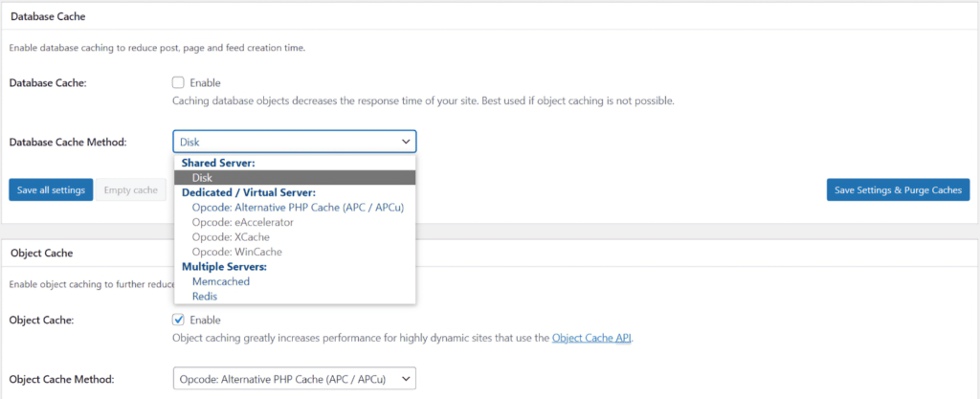Enable the Database Cache checkbox
Screen dimensions: 980x399
(x=178, y=83)
